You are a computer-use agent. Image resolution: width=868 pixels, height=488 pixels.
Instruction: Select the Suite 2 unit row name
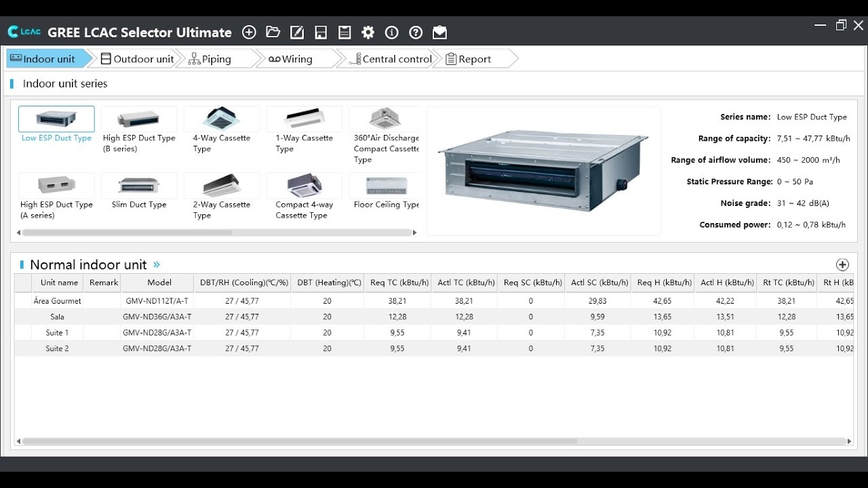click(58, 348)
